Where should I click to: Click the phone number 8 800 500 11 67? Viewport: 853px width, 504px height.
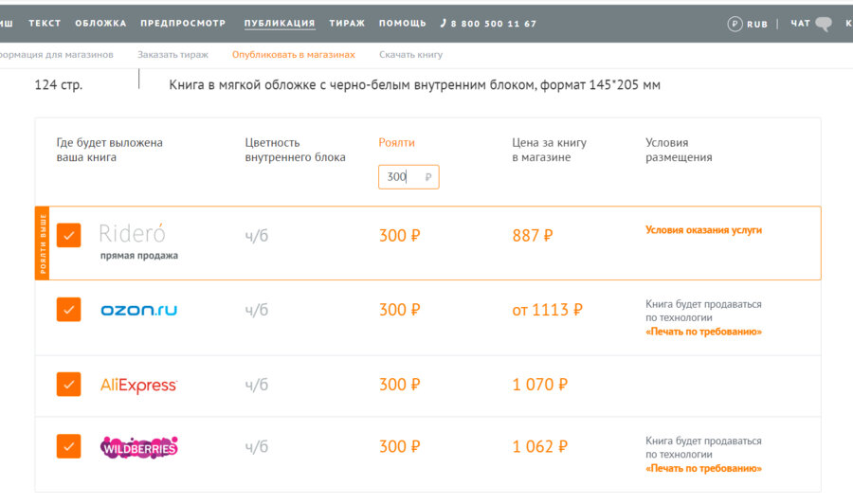[x=494, y=24]
